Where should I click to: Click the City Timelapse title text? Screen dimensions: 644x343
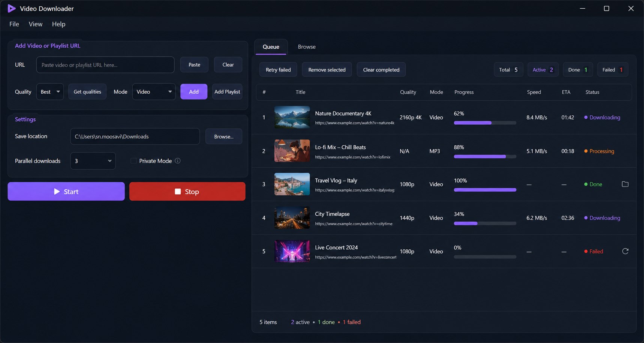332,214
